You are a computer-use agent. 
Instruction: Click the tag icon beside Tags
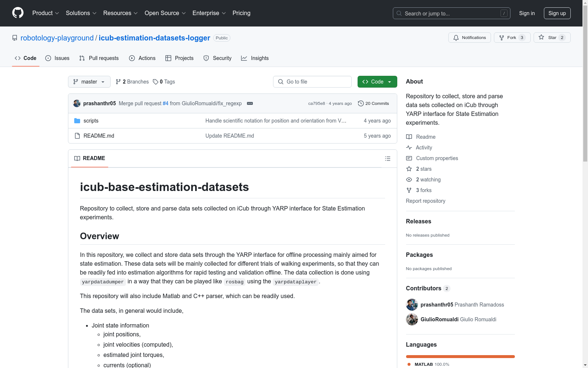pos(155,82)
